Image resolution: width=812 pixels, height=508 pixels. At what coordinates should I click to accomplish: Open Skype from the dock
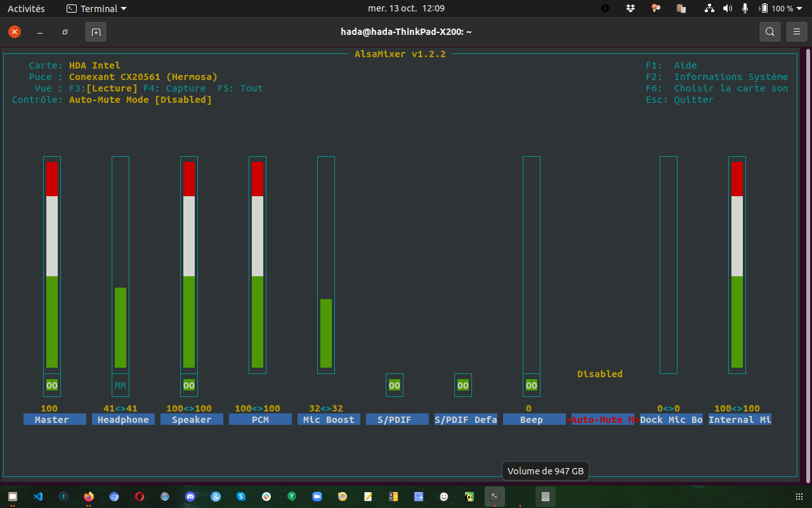(241, 497)
